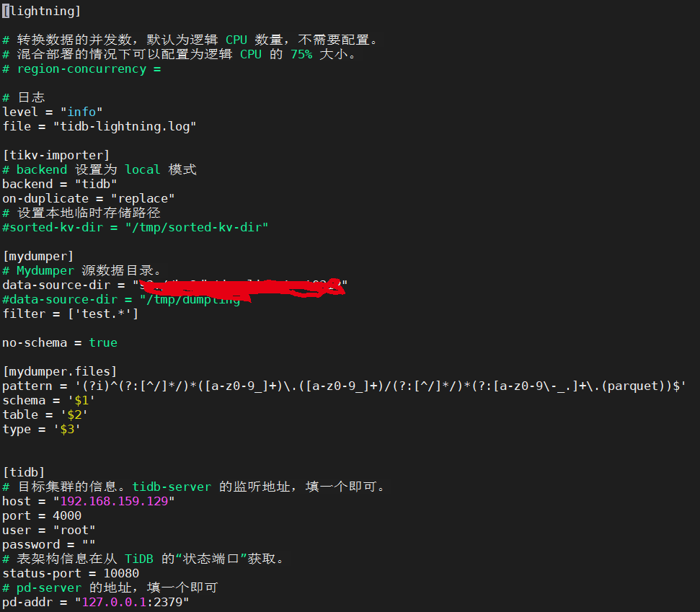Click the pattern regex line

pyautogui.click(x=344, y=386)
